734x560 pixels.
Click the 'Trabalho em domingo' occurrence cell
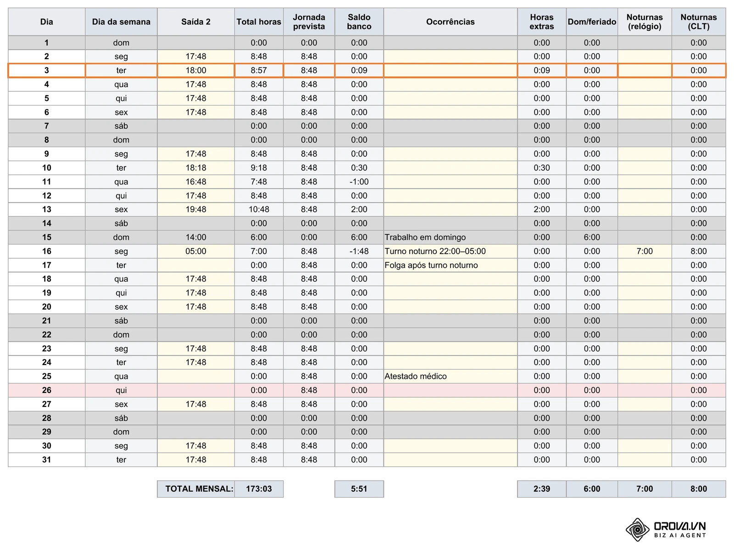click(450, 237)
